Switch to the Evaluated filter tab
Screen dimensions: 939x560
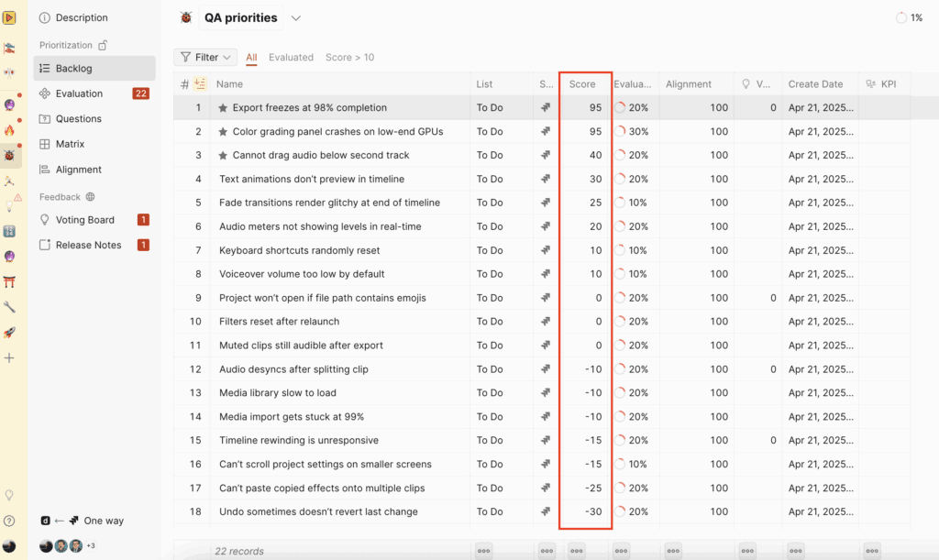[291, 57]
